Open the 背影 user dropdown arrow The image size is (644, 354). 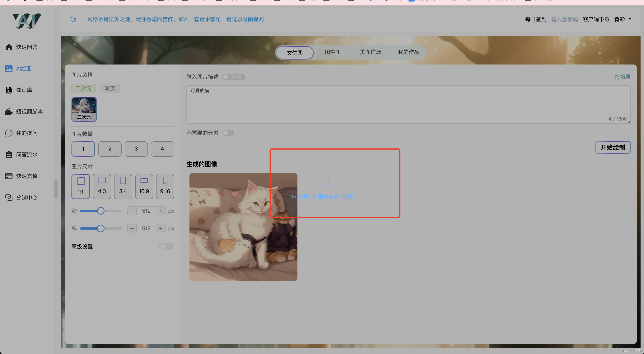(630, 19)
